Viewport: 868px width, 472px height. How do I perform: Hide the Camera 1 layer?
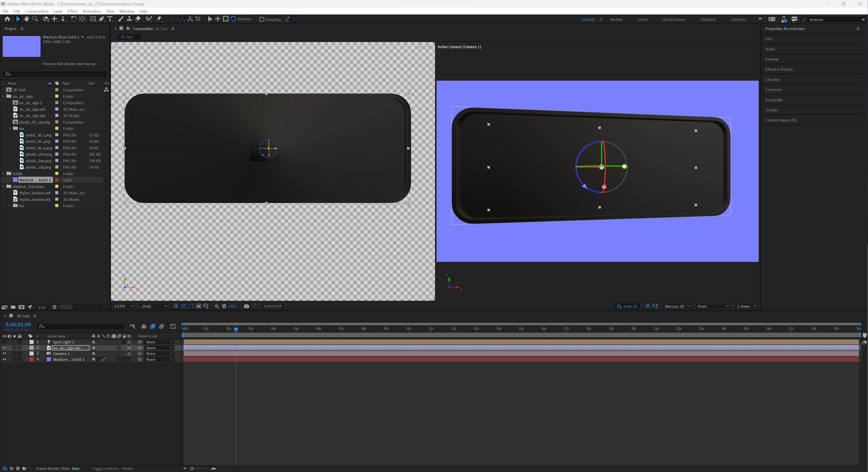pyautogui.click(x=4, y=354)
